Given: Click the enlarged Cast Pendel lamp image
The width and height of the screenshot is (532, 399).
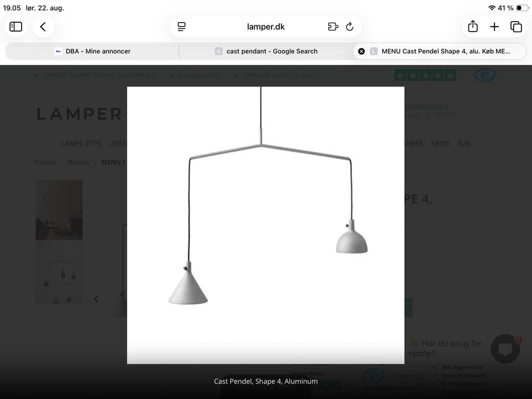Looking at the screenshot, I should coord(265,225).
